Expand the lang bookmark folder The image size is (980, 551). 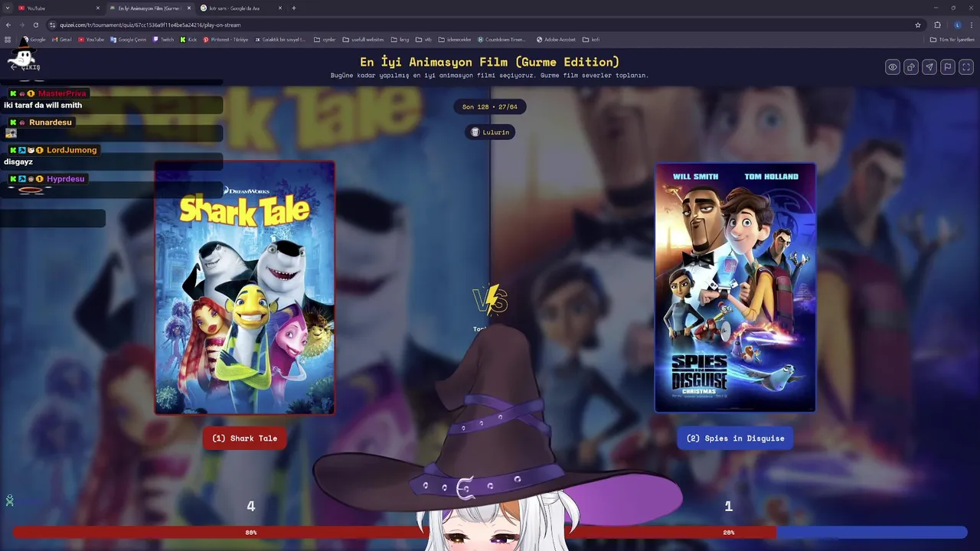click(x=400, y=40)
